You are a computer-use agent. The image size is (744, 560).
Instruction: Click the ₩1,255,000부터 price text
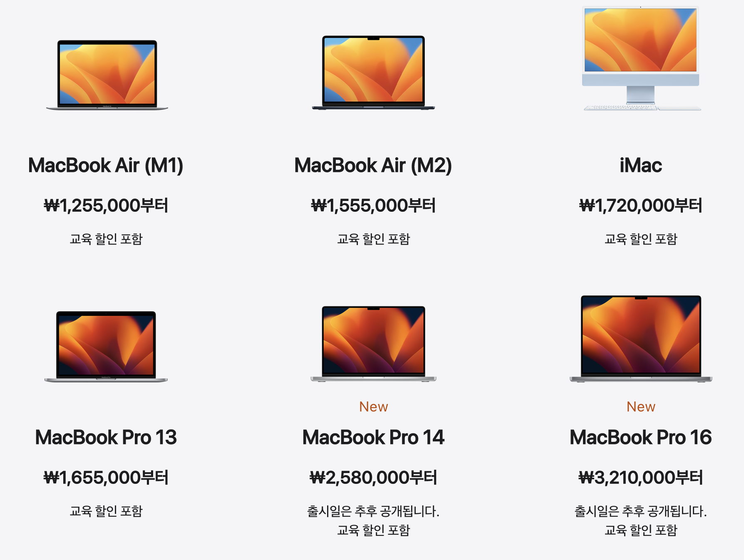click(x=106, y=206)
